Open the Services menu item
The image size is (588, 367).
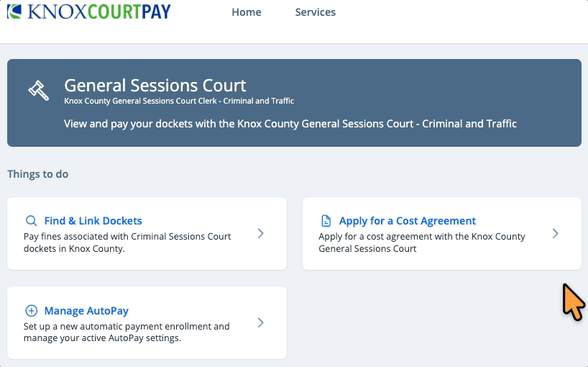coord(316,12)
